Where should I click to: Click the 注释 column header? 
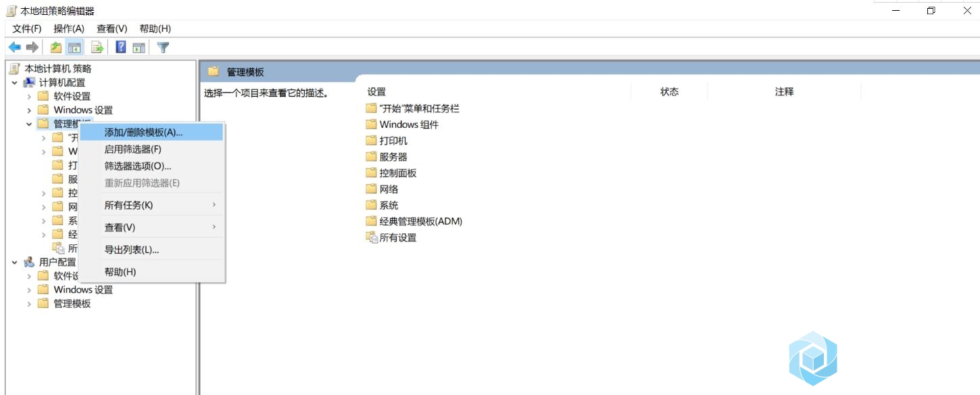784,92
